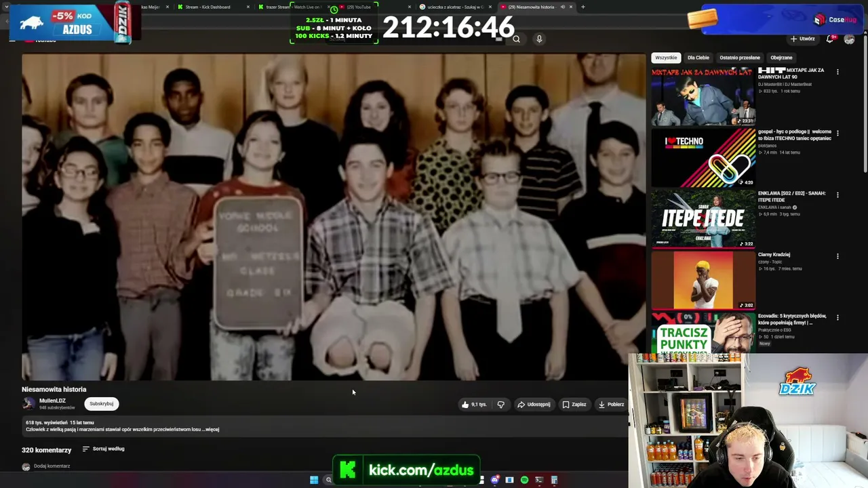Dislike the video with thumbs-down icon
The image size is (868, 488).
coord(500,405)
